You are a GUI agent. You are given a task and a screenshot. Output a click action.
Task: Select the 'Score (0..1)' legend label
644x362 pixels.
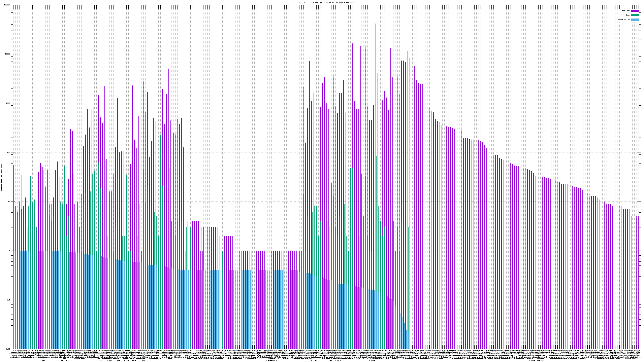[x=624, y=20]
